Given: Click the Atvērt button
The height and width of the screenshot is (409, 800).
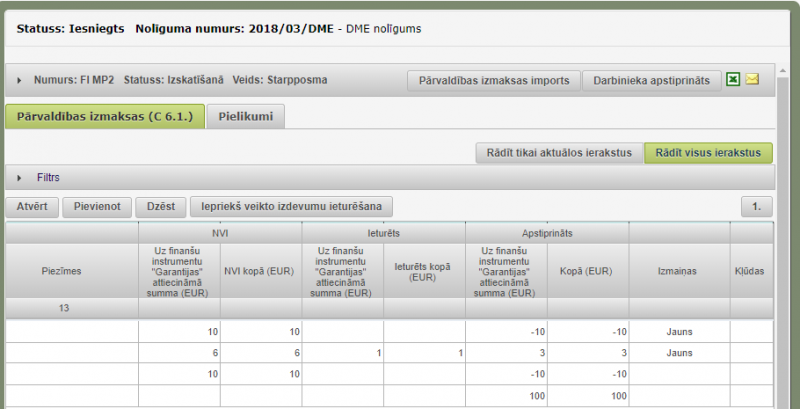Looking at the screenshot, I should (x=32, y=207).
